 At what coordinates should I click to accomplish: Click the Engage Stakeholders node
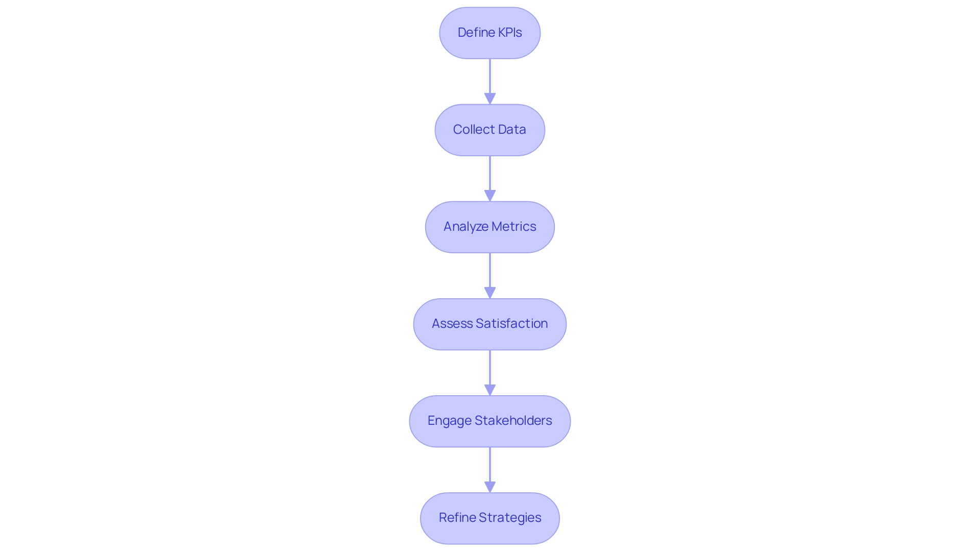point(489,420)
